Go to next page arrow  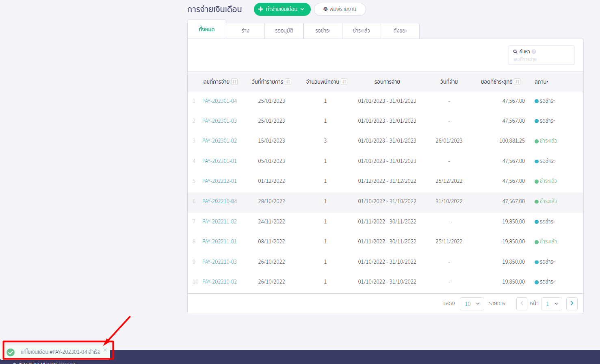pyautogui.click(x=572, y=303)
